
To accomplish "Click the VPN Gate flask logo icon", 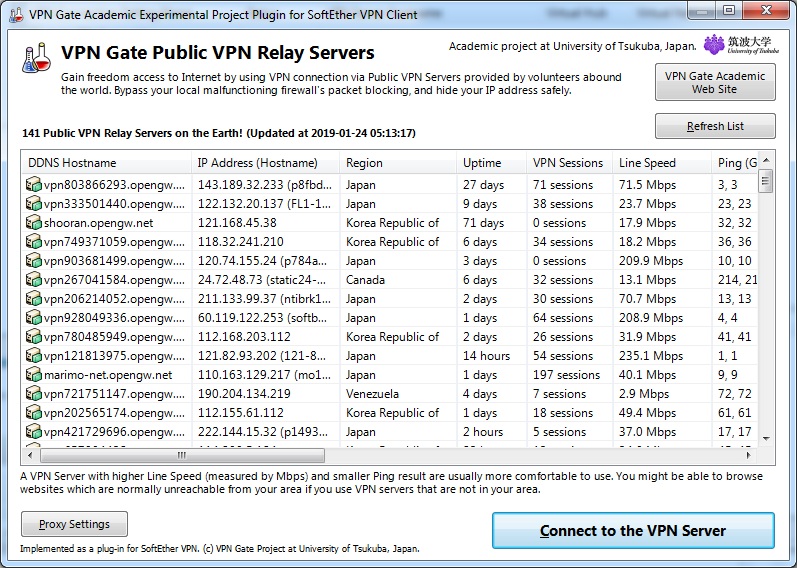I will (x=36, y=58).
